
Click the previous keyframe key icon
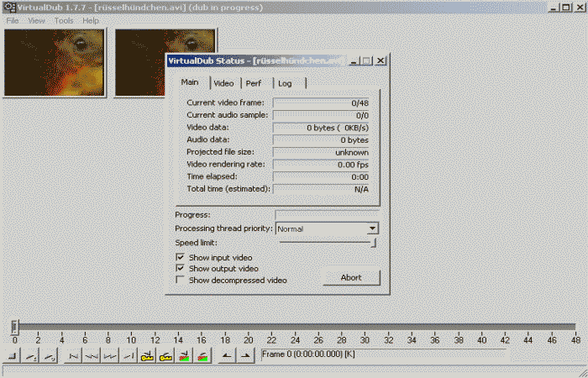148,357
